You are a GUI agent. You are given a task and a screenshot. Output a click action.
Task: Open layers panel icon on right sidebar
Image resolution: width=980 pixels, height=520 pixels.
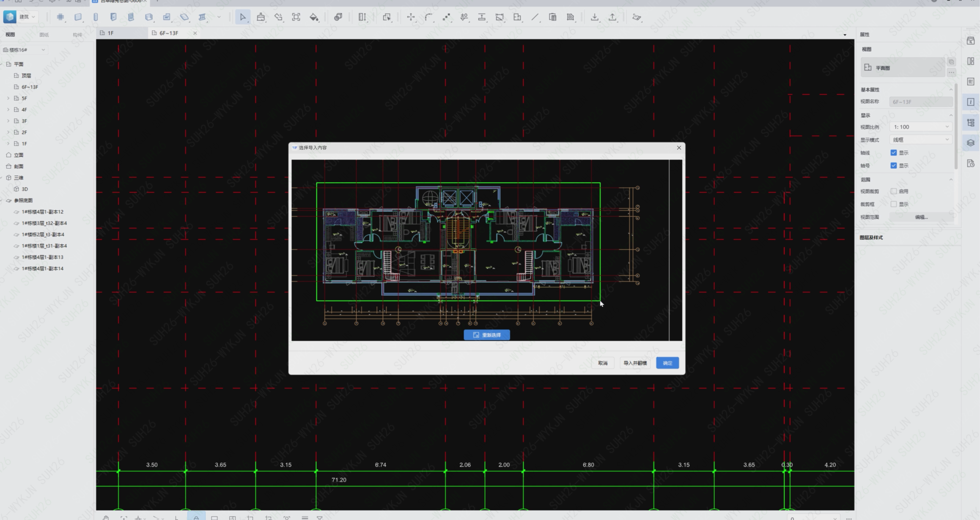[x=971, y=143]
